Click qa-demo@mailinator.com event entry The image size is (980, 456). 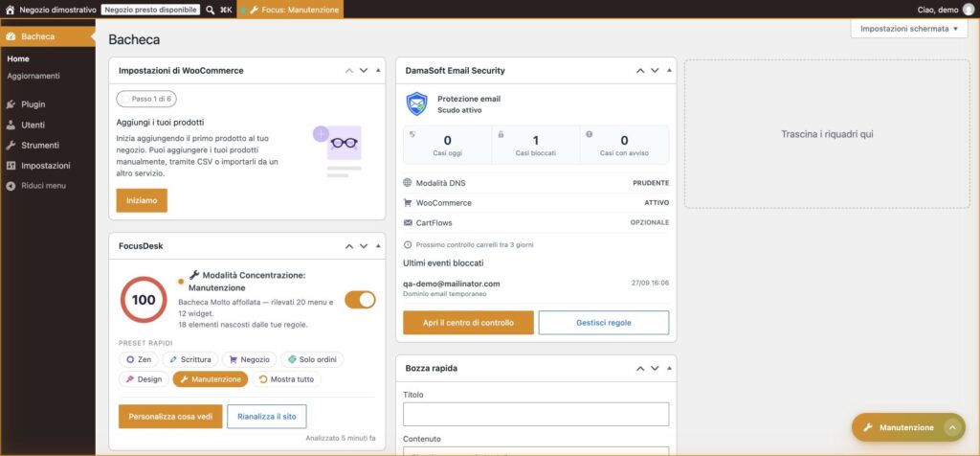point(536,288)
